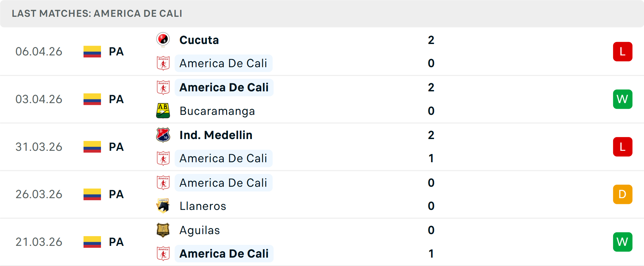This screenshot has width=644, height=266.
Task: Click the W result indicator on the Aguilas match
Action: click(623, 242)
